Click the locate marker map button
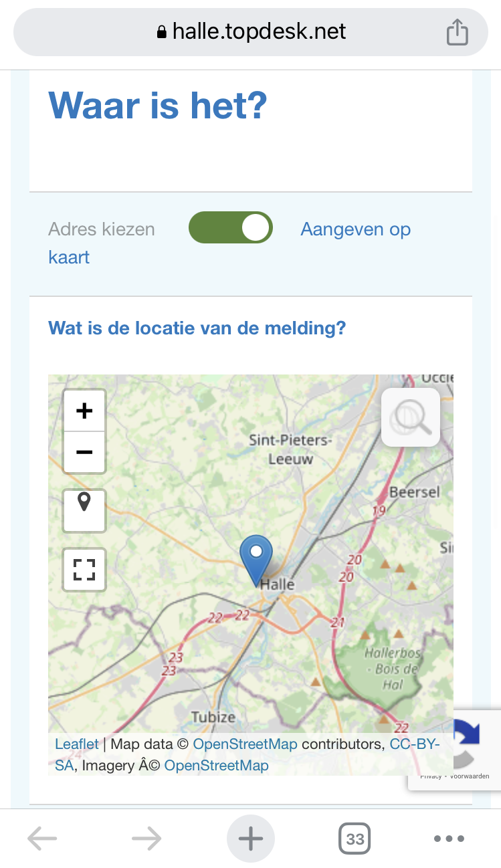 click(x=84, y=510)
